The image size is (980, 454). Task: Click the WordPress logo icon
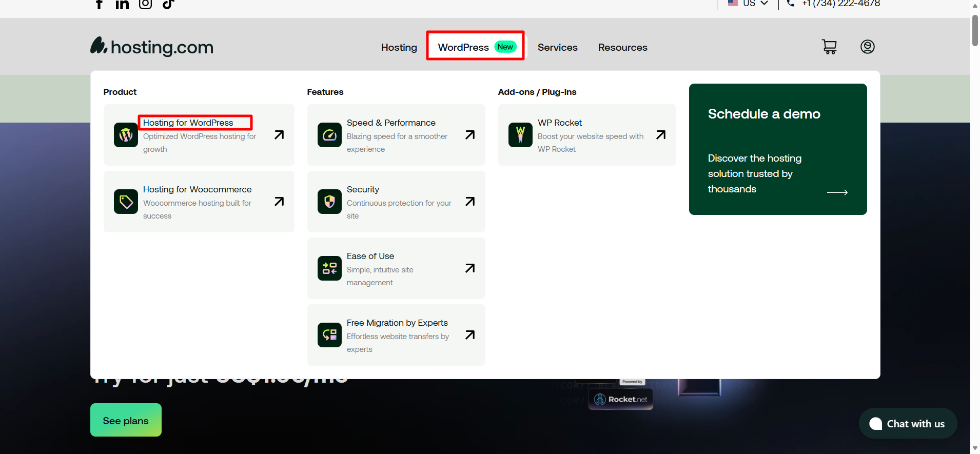point(126,135)
